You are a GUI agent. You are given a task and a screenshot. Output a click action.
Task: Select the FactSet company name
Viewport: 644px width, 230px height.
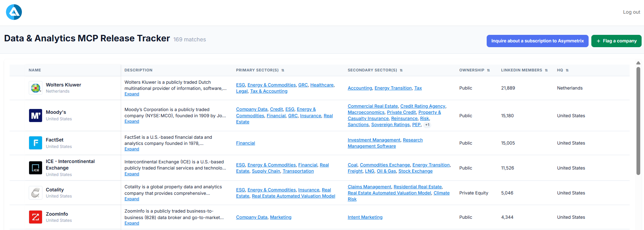55,140
